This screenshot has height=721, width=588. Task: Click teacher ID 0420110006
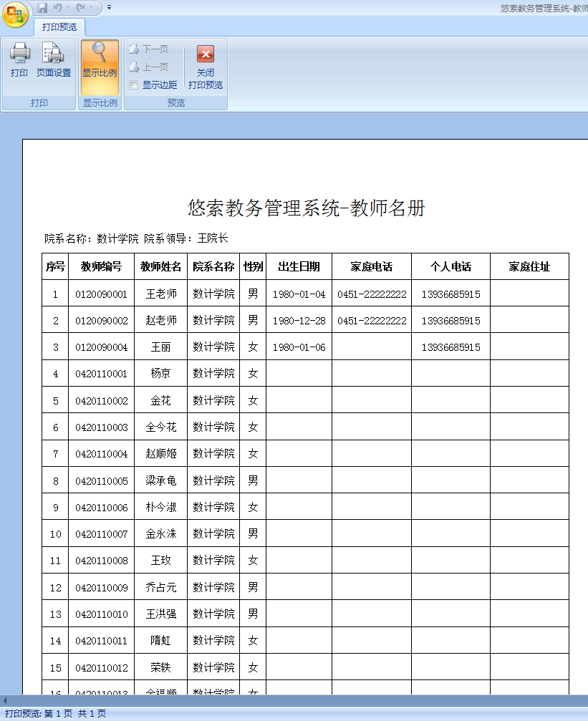pyautogui.click(x=101, y=508)
